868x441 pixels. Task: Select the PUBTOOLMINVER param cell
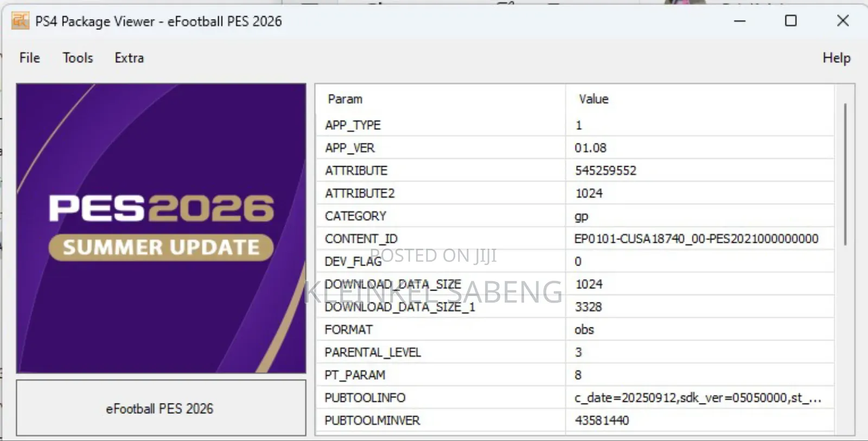coord(441,420)
